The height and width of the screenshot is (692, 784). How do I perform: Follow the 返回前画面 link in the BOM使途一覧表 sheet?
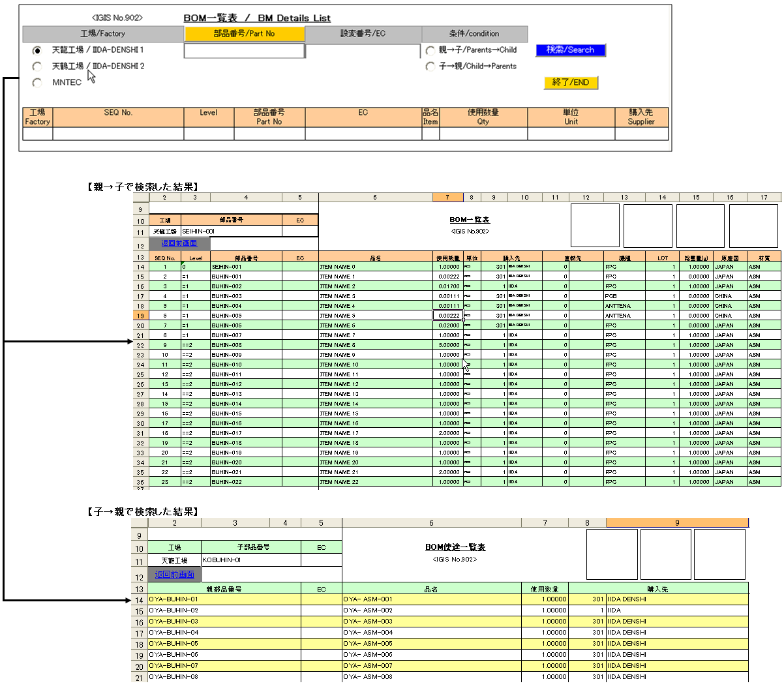pos(175,575)
